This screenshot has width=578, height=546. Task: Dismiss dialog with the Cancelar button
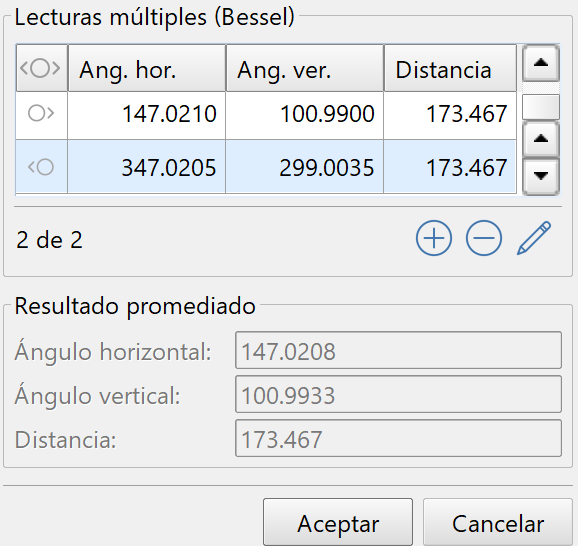pyautogui.click(x=498, y=523)
